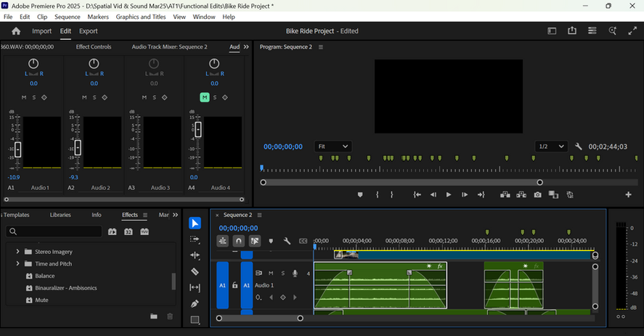Select the Pen tool in the tools panel
This screenshot has width=644, height=336.
(x=195, y=303)
